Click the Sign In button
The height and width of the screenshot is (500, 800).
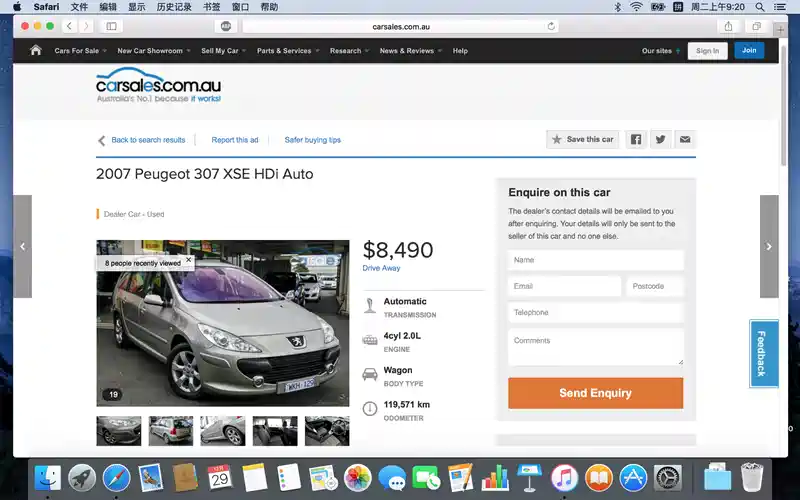[x=707, y=51]
